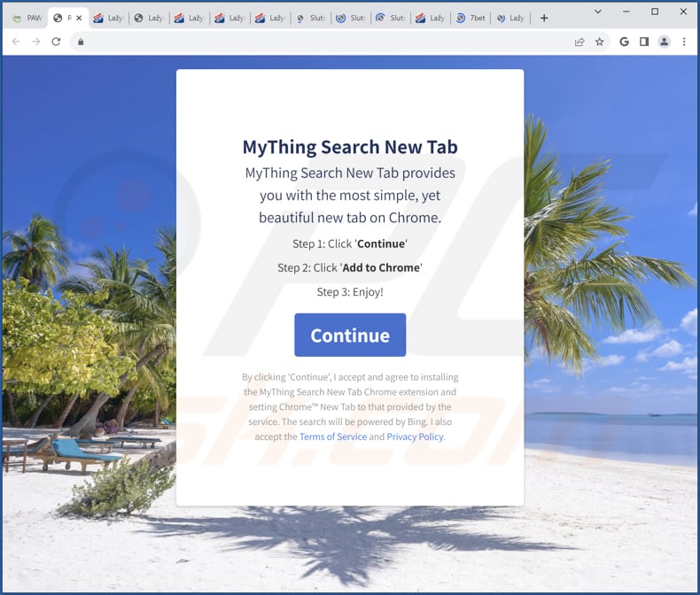Viewport: 700px width, 595px height.
Task: Click the forward navigation arrow
Action: (x=35, y=42)
